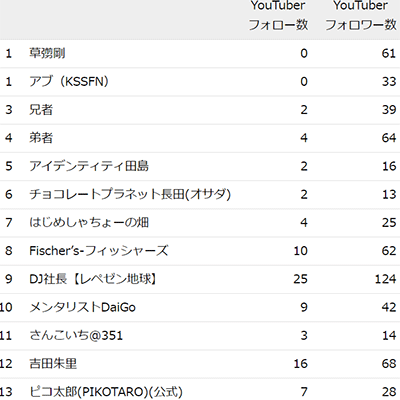Click follower count 124 for DJ社長
Viewport: 400px width, 400px height.
point(386,279)
